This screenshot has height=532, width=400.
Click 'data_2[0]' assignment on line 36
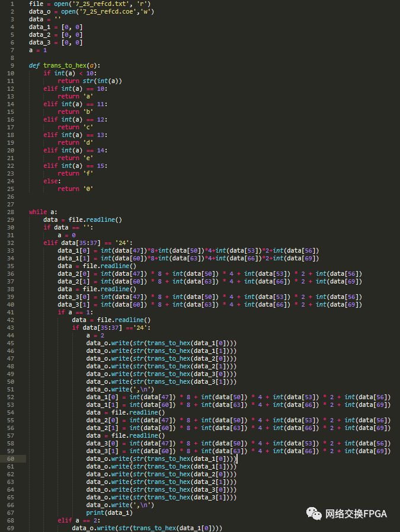pos(210,274)
